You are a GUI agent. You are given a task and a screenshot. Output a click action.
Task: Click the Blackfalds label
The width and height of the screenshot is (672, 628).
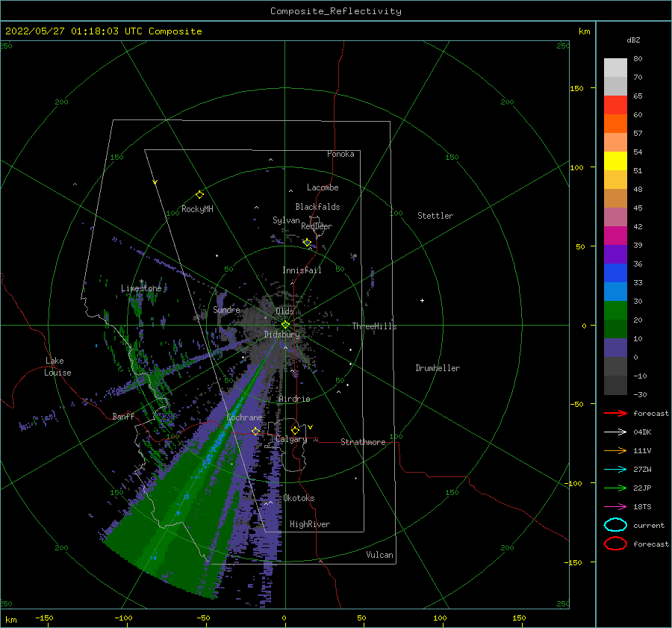coord(317,207)
